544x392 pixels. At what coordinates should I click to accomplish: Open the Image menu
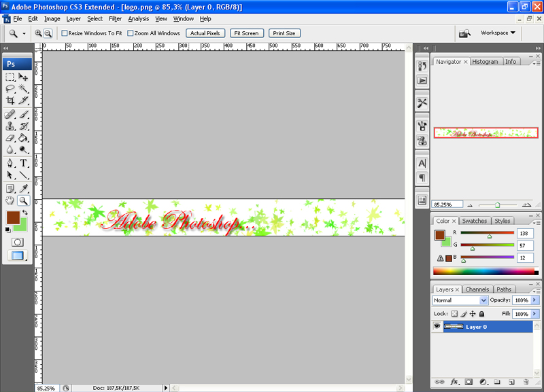point(52,19)
